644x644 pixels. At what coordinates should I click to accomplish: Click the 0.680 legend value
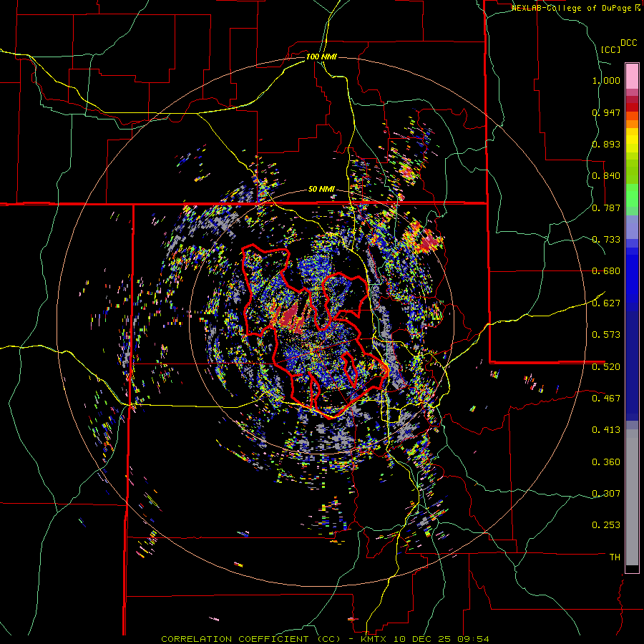coord(606,271)
